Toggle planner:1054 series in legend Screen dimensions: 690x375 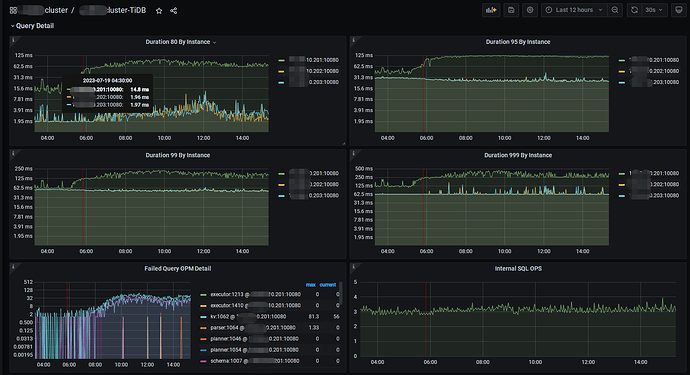pos(254,349)
